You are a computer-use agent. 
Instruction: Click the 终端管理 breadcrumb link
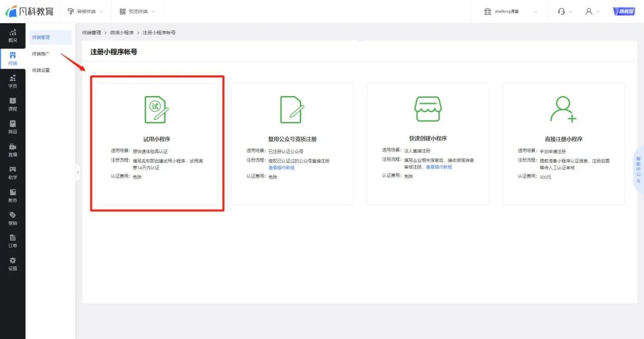click(x=91, y=32)
